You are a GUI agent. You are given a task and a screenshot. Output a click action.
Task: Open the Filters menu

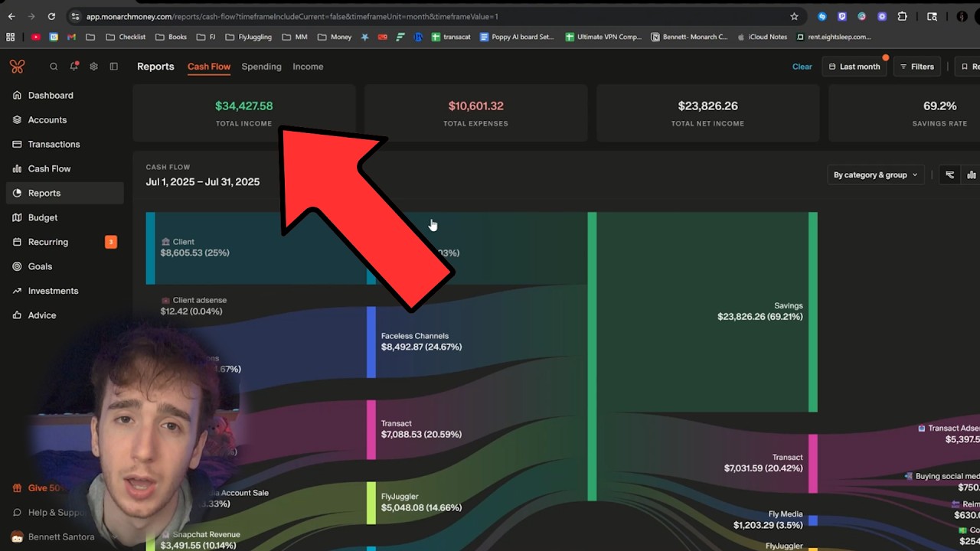(916, 67)
